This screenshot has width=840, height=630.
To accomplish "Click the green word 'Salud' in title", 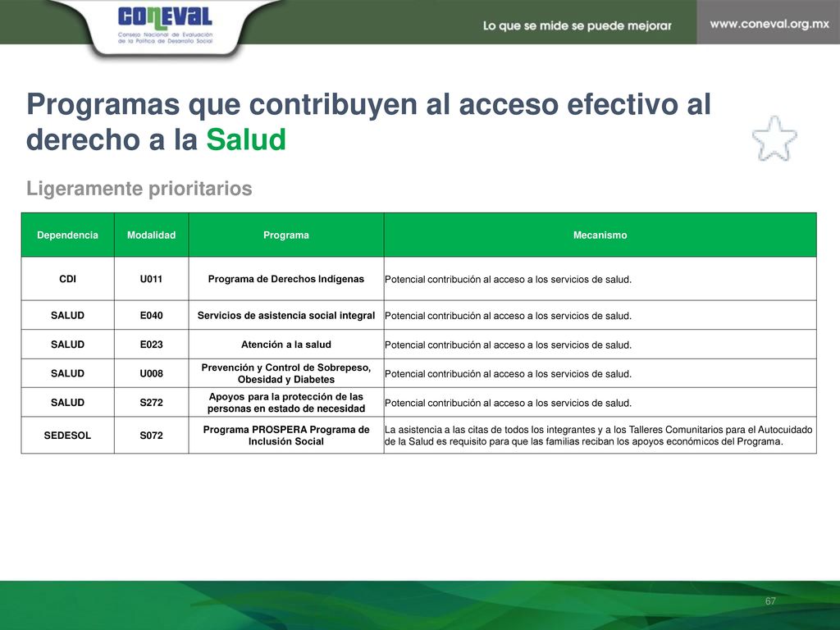I will 246,139.
